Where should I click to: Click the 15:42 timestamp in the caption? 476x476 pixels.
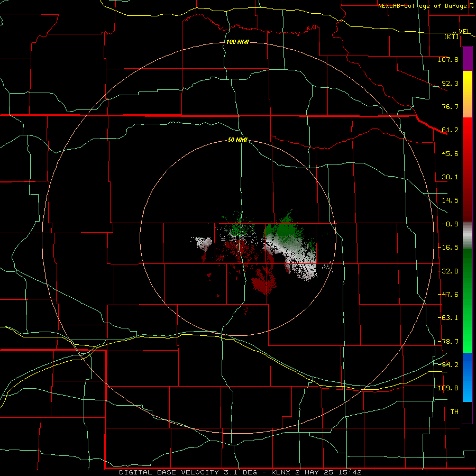[x=351, y=472]
